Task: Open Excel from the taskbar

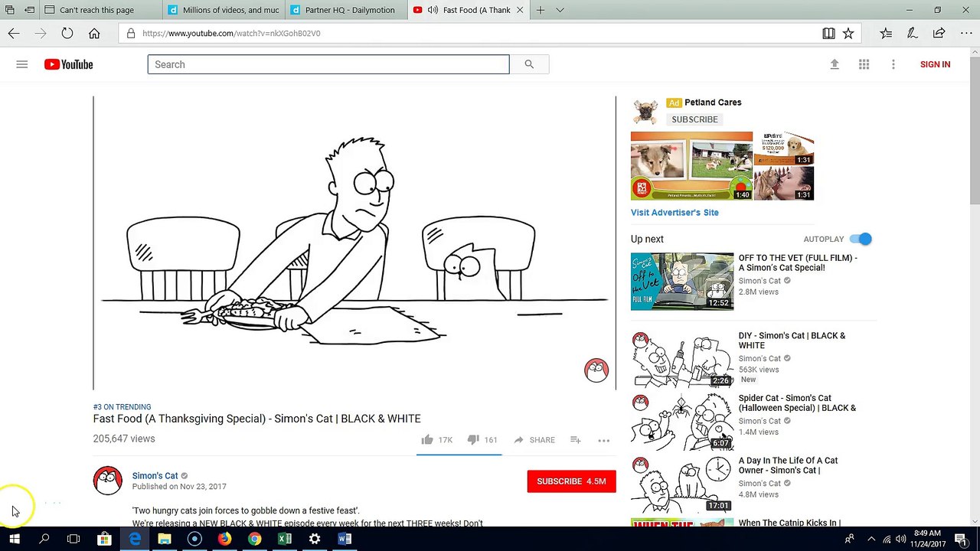Action: (x=285, y=539)
